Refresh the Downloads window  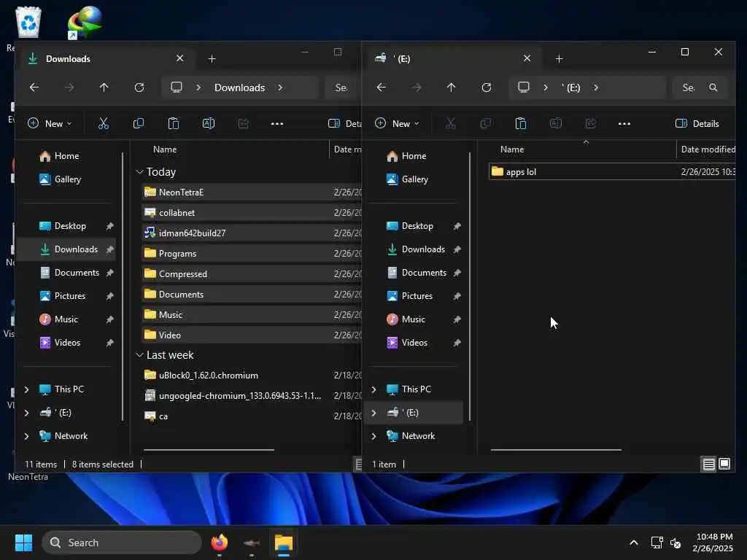[x=139, y=87]
